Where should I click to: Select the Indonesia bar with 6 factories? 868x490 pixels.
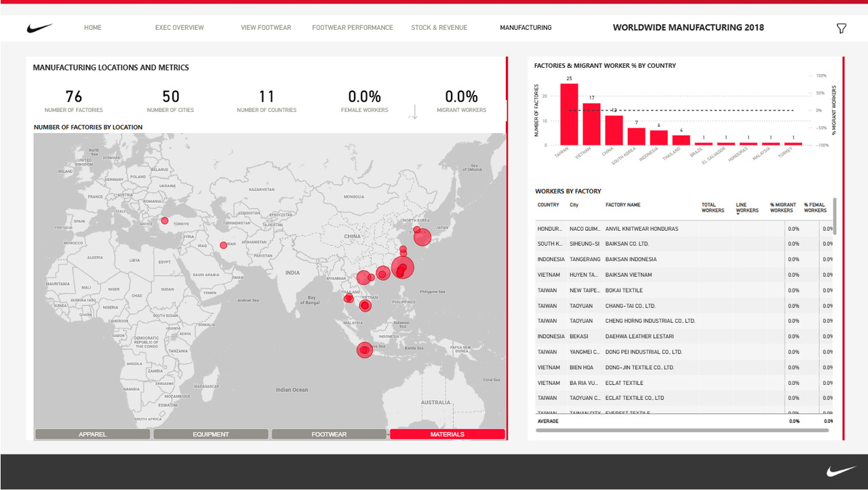(659, 138)
